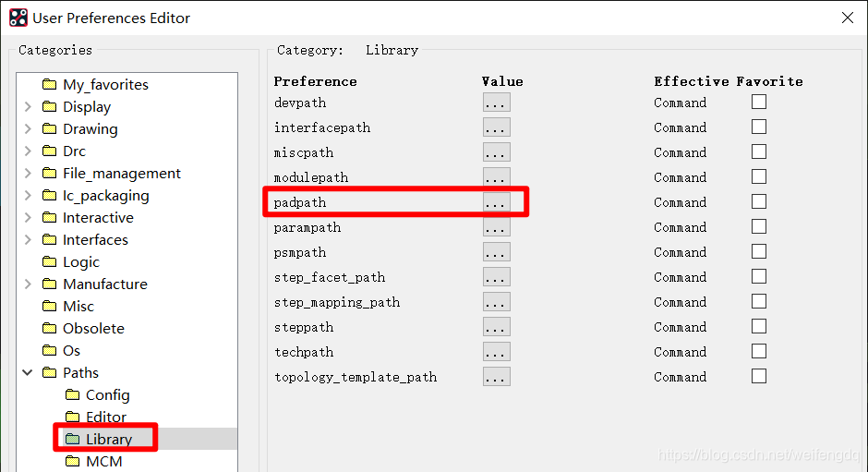868x472 pixels.
Task: Open the steppath value editor button
Action: tap(496, 327)
